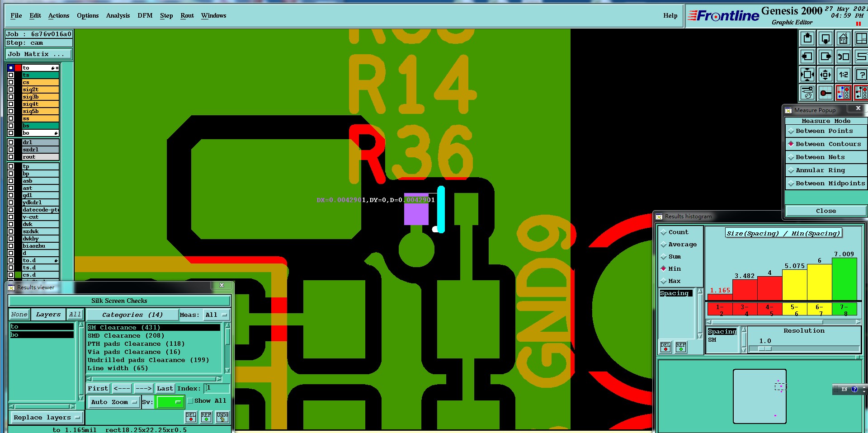868x433 pixels.
Task: Click the previous result <--- button
Action: 122,389
